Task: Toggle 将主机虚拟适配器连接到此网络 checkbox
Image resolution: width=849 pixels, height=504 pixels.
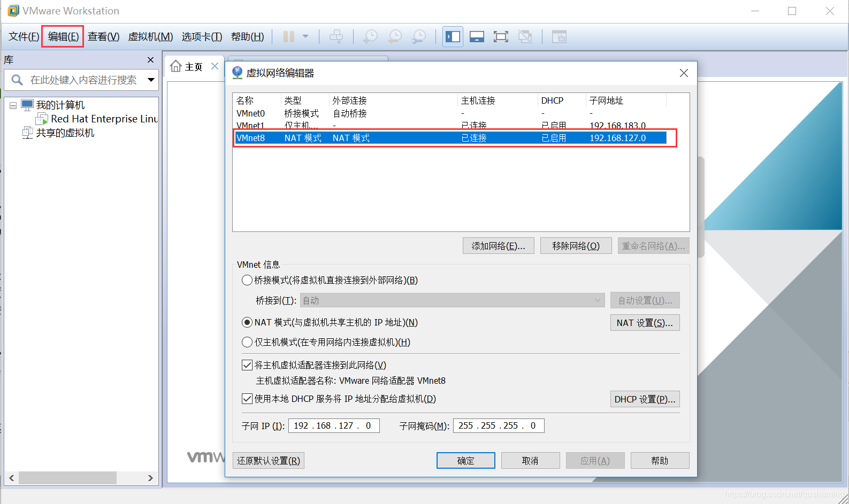Action: (247, 365)
